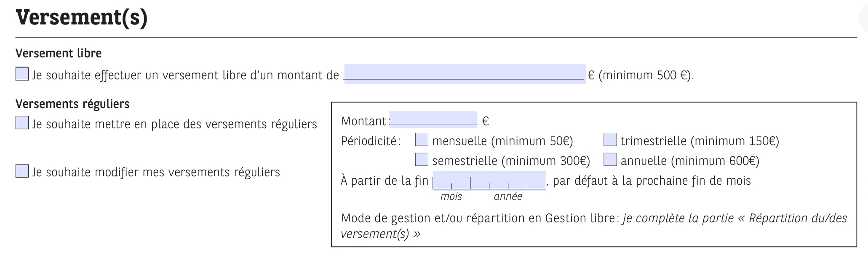
Task: Select the 'annuelle' periodicity checkbox
Action: [610, 160]
